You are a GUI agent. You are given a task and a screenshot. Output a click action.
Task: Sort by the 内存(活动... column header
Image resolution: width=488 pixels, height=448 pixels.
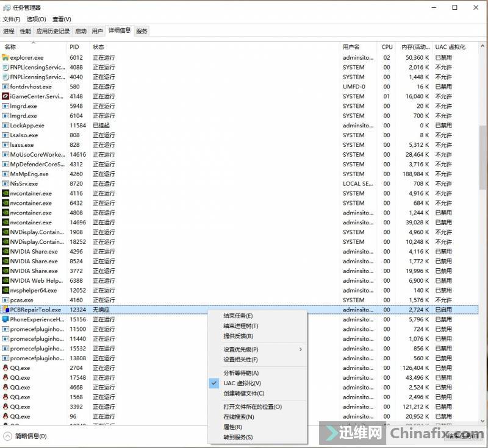[415, 47]
